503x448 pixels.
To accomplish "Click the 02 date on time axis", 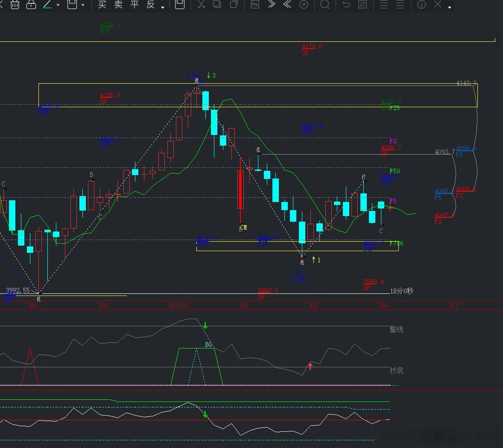I will [x=244, y=305].
